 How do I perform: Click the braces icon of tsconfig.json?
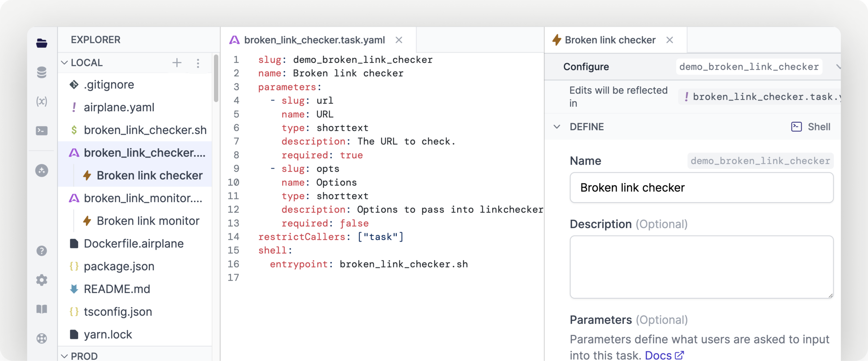(74, 312)
